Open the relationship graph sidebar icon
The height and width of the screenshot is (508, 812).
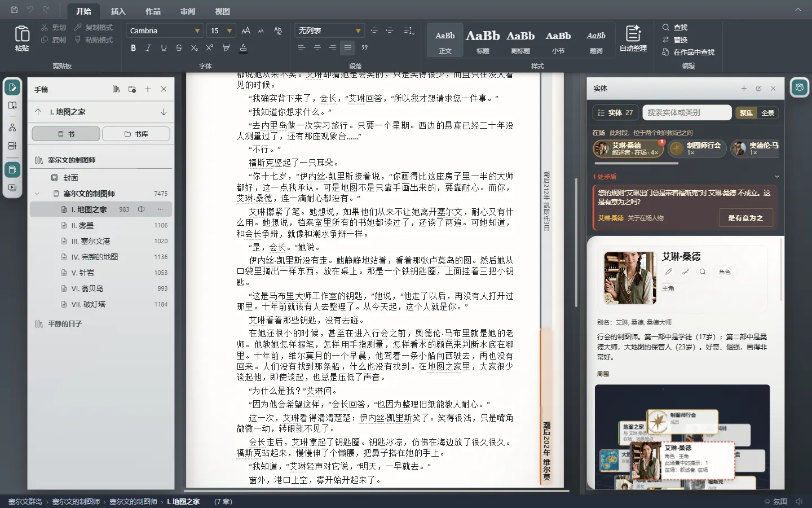click(12, 128)
